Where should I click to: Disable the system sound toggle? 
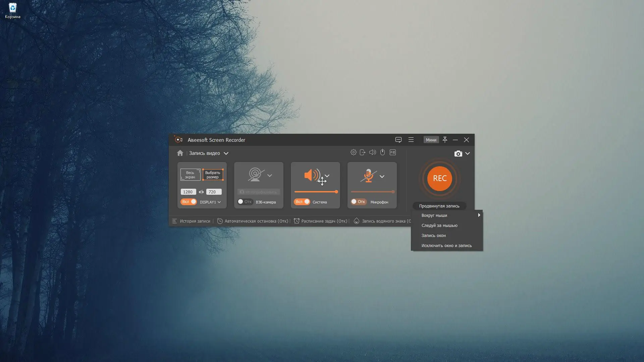click(302, 202)
